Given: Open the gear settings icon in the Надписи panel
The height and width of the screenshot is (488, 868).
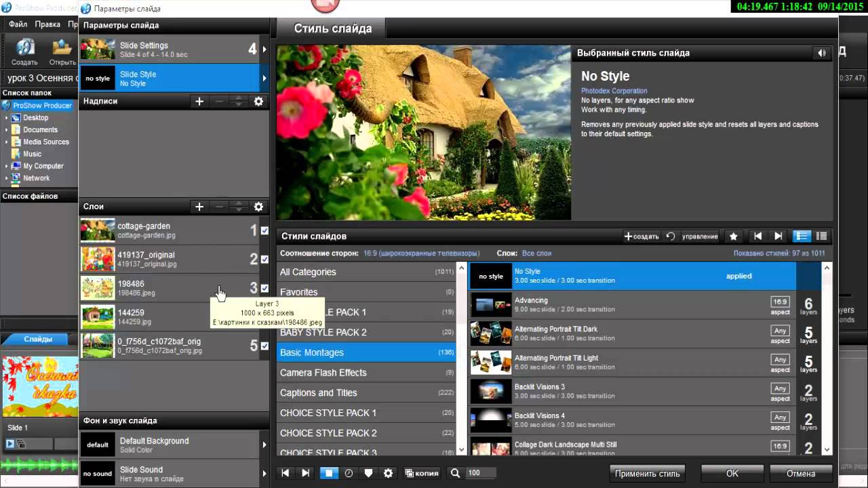Looking at the screenshot, I should [258, 102].
